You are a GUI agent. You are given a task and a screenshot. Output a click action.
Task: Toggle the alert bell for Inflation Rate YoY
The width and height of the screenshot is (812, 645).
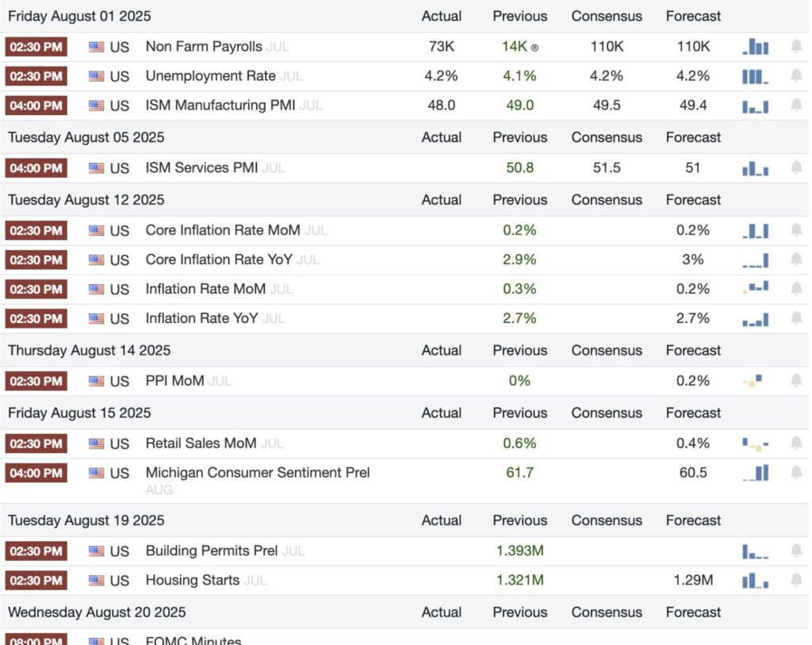click(796, 318)
